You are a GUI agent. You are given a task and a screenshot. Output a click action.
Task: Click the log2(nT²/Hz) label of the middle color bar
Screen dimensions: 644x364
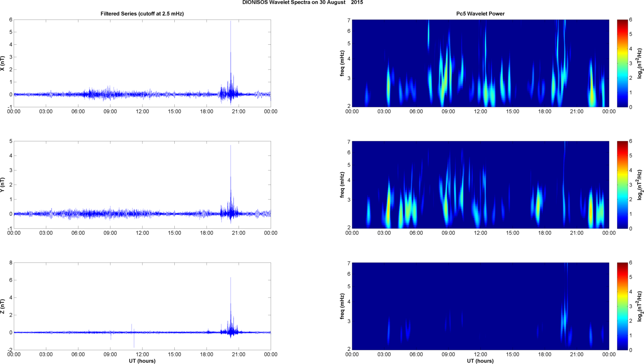[640, 185]
